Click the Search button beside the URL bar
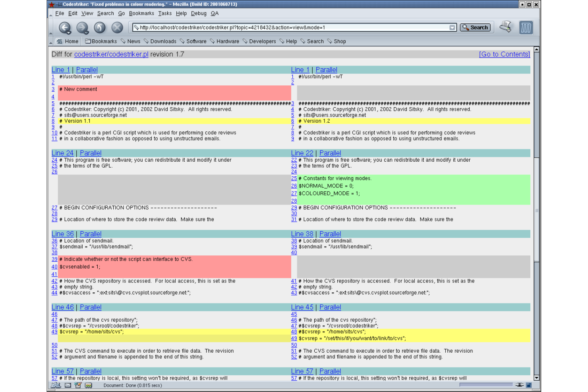Image resolution: width=588 pixels, height=392 pixels. click(475, 27)
